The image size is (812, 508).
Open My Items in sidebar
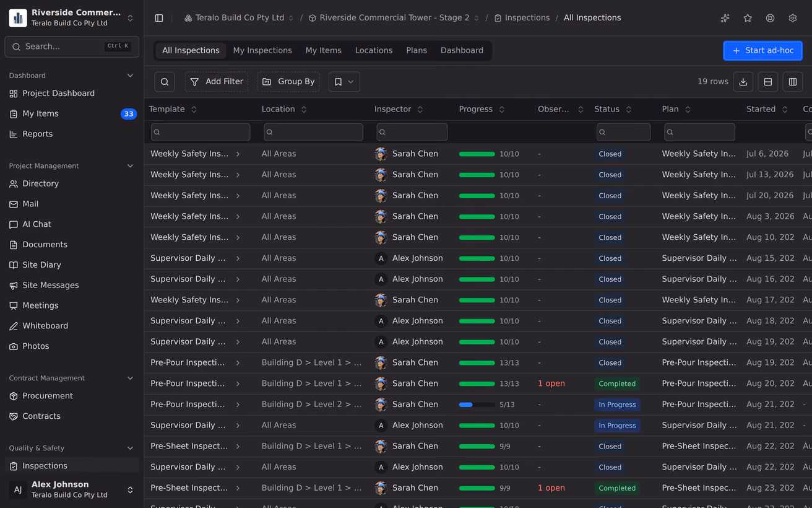click(72, 114)
